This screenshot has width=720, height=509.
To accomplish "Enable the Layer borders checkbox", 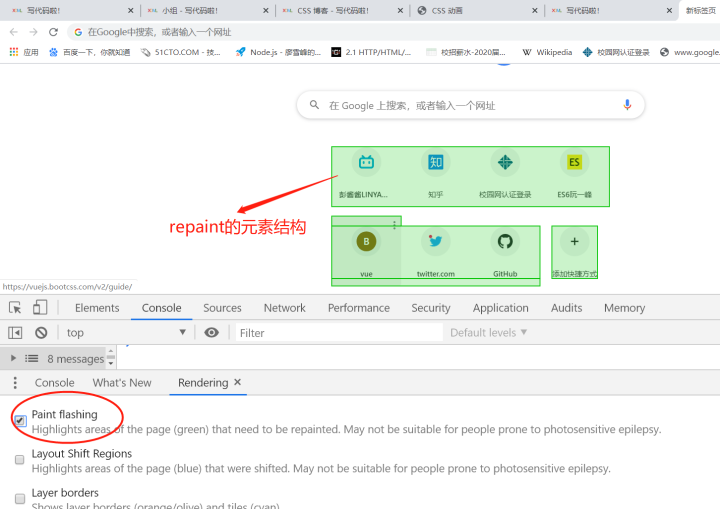I will tap(20, 498).
